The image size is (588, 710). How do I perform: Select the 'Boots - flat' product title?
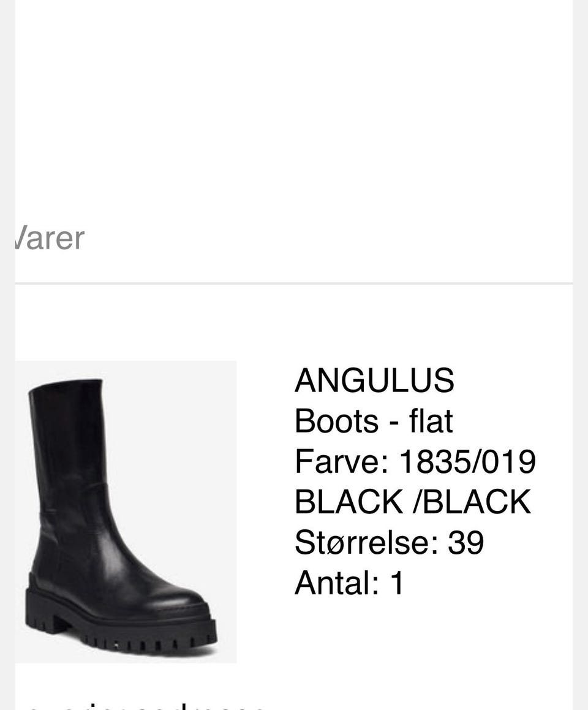point(374,421)
